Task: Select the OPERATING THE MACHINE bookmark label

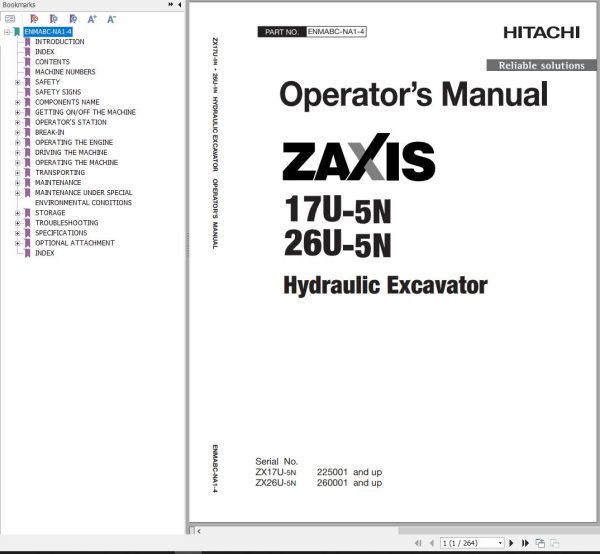Action: pos(77,163)
